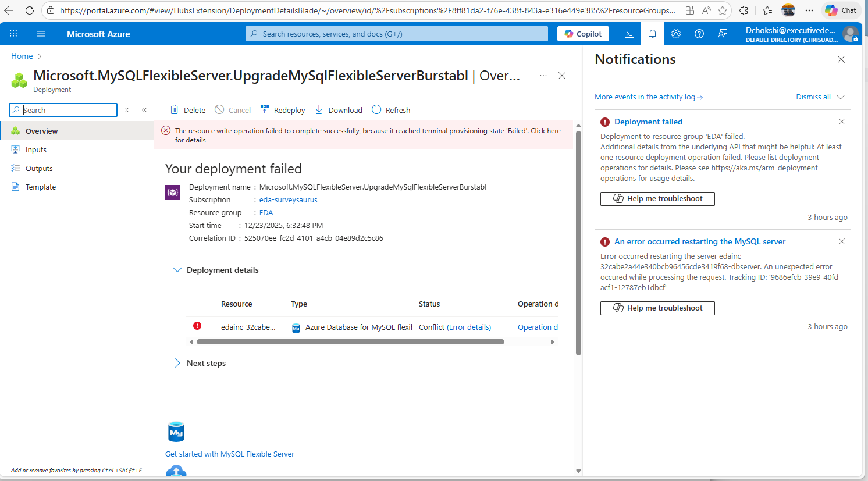
Task: Focus the global search resources field
Action: pyautogui.click(x=397, y=34)
